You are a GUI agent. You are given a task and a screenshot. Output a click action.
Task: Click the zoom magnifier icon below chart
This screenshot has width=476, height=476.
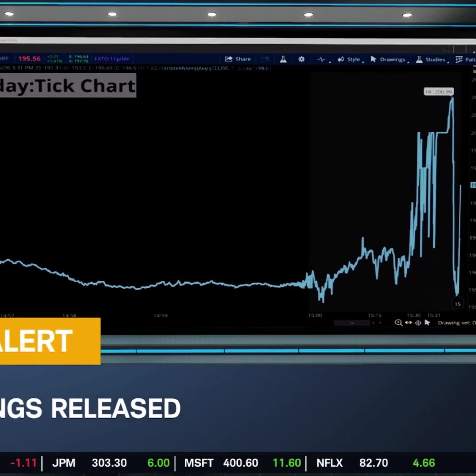[x=398, y=323]
